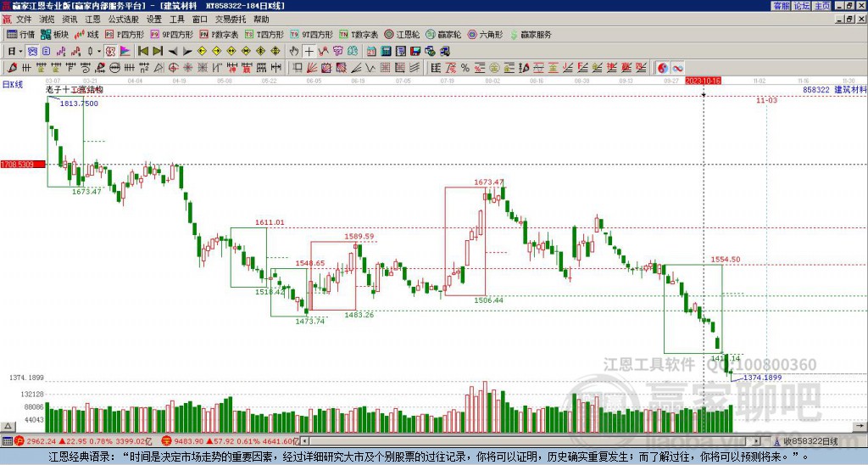Screen dimensions: 868x465
Task: Open the candlestick style dropdown arrow
Action: tap(98, 52)
